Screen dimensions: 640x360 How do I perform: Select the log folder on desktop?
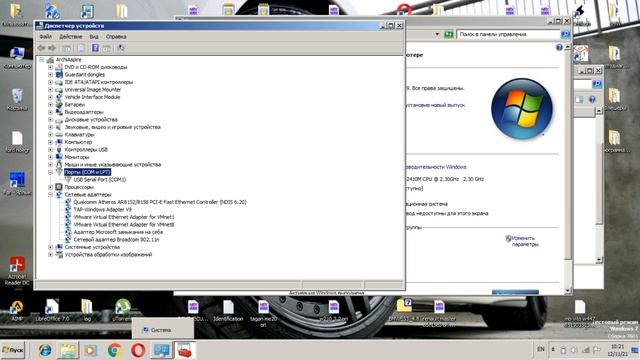coord(87,310)
